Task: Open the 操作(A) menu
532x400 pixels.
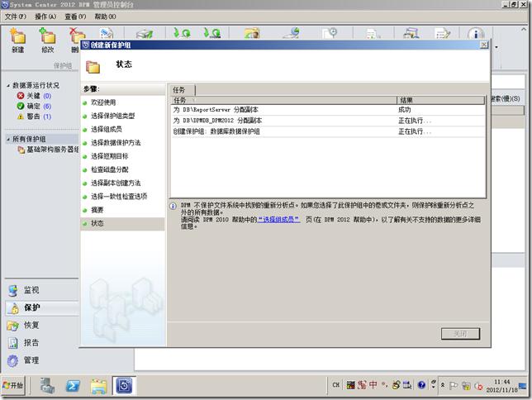Action: coord(45,17)
